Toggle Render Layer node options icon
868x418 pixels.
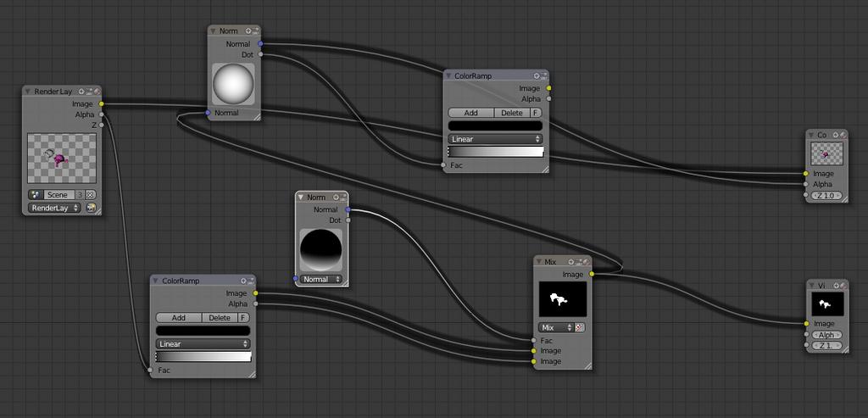(90, 92)
